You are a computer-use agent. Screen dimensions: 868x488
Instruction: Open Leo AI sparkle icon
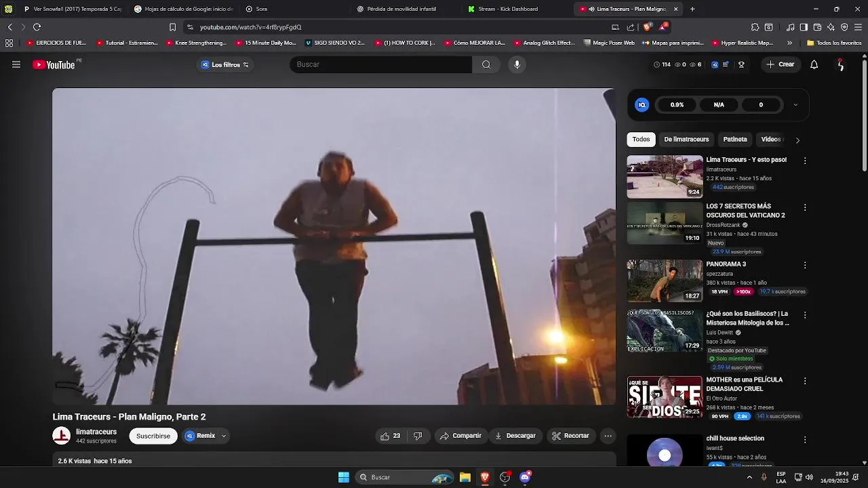click(831, 27)
